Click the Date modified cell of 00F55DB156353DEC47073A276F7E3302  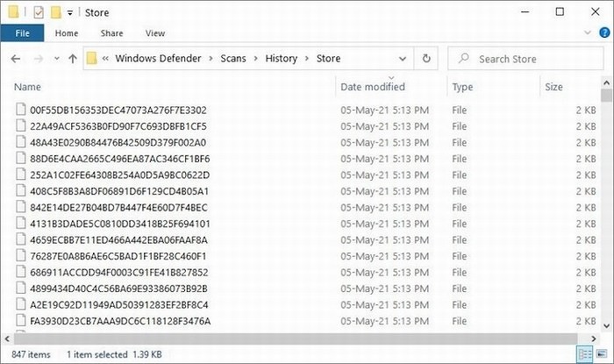coord(384,111)
